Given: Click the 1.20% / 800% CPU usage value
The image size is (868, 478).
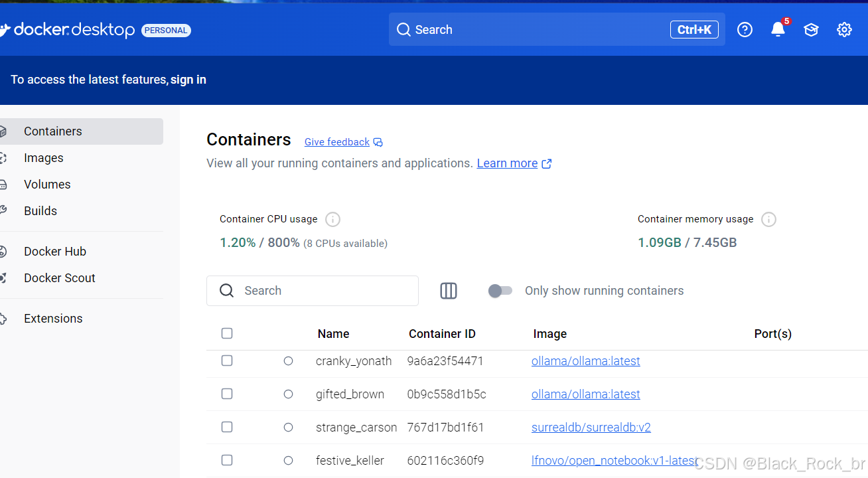Looking at the screenshot, I should tap(260, 243).
